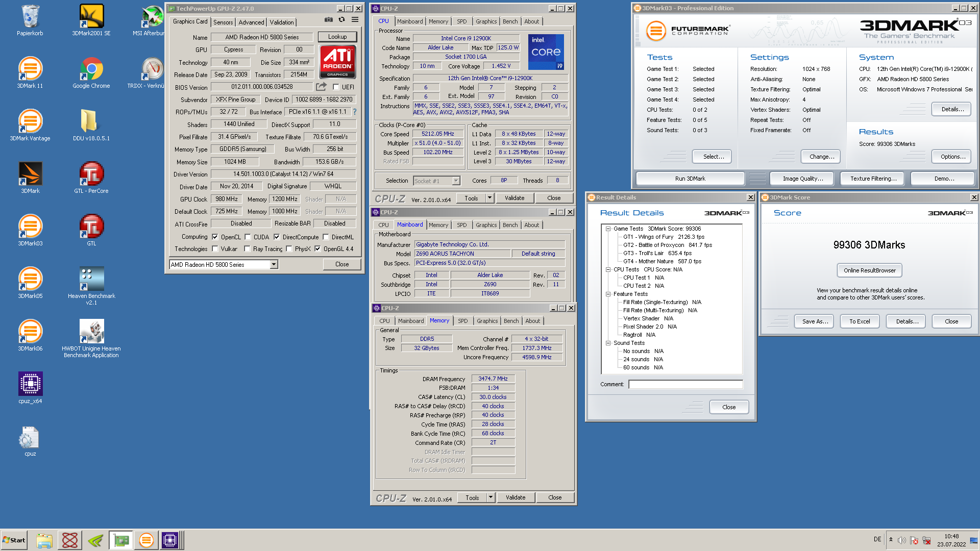This screenshot has width=980, height=551.
Task: Click Validate in the top CPU-Z window
Action: [514, 198]
